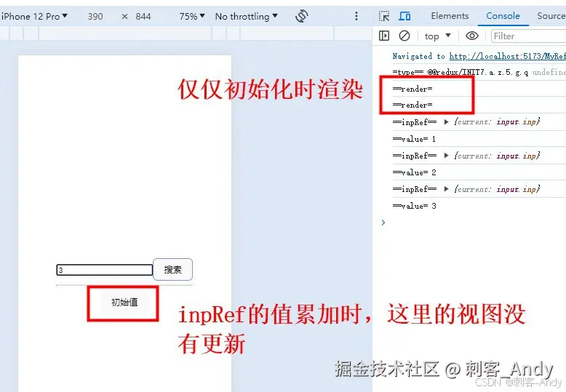Focus the page input containing 3
566x392 pixels.
point(105,270)
